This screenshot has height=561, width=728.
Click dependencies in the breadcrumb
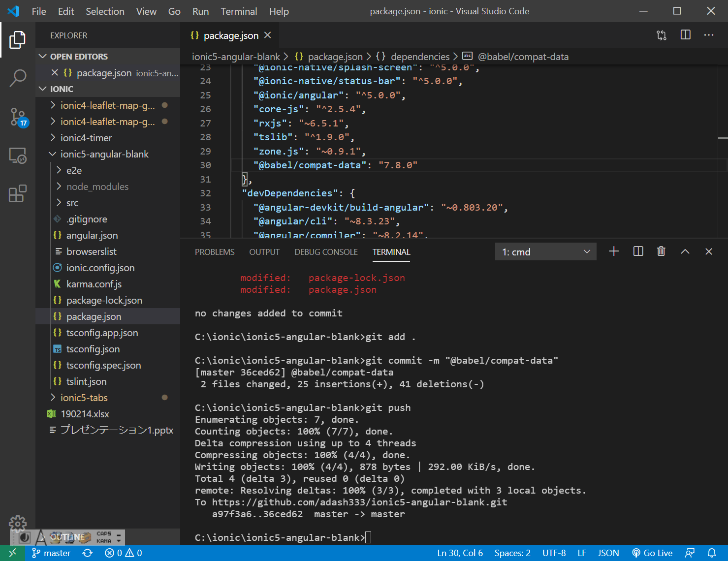[x=420, y=57]
